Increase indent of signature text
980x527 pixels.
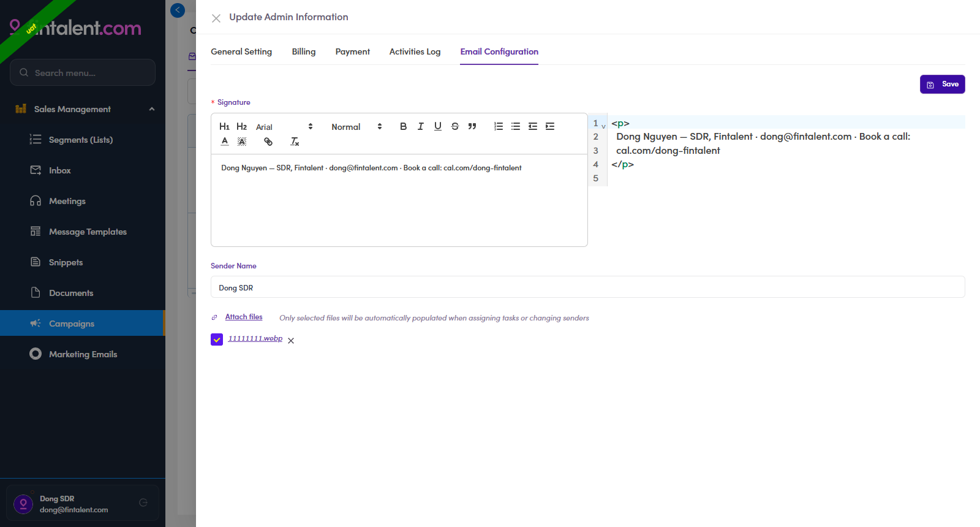coord(550,126)
